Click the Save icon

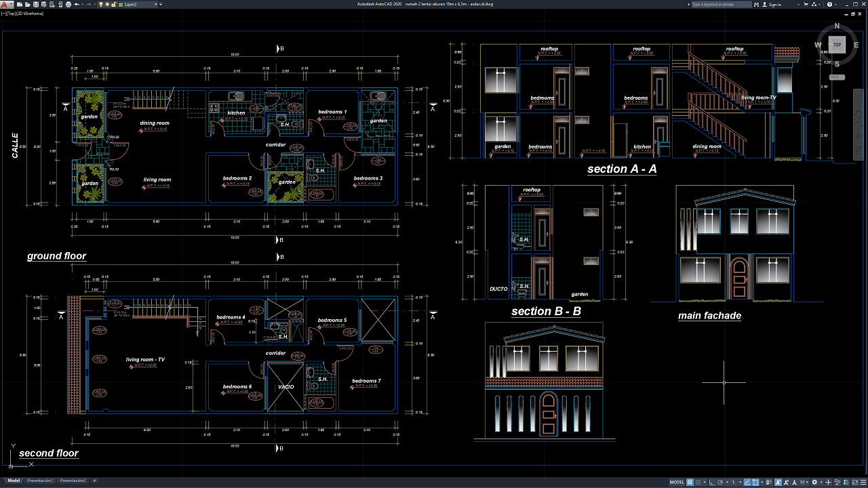36,4
